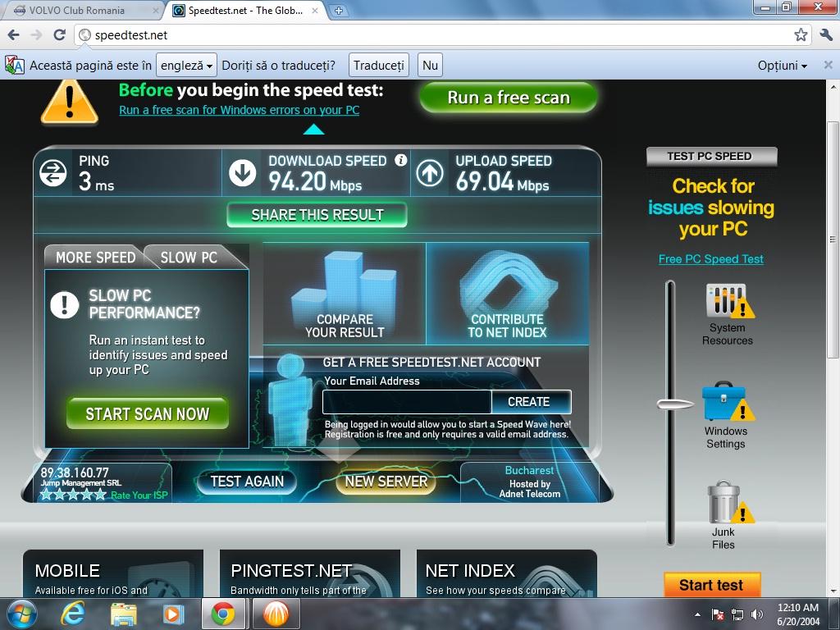Reload the Speedtest page
Image resolution: width=840 pixels, height=630 pixels.
[59, 35]
